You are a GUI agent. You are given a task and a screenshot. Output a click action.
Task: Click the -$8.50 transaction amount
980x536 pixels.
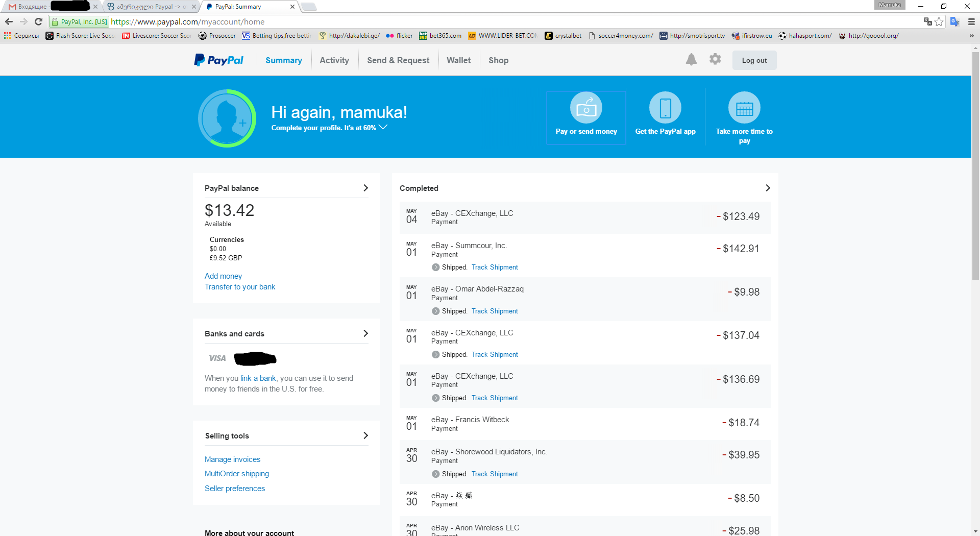point(744,498)
